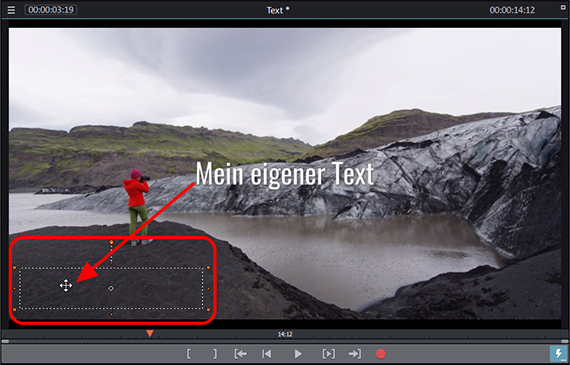Click the red Record button
This screenshot has width=570, height=365.
tap(381, 354)
